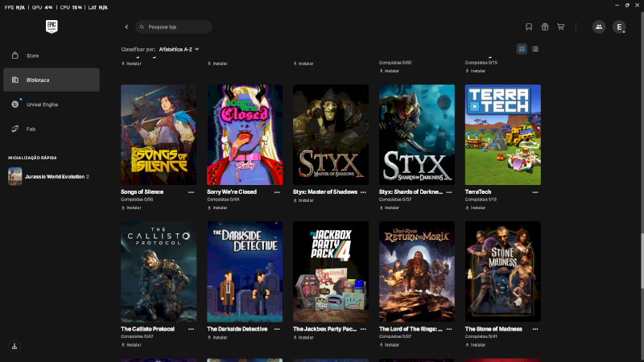The height and width of the screenshot is (362, 644).
Task: Open the downloads icon at sidebar bottom
Action: pyautogui.click(x=14, y=346)
